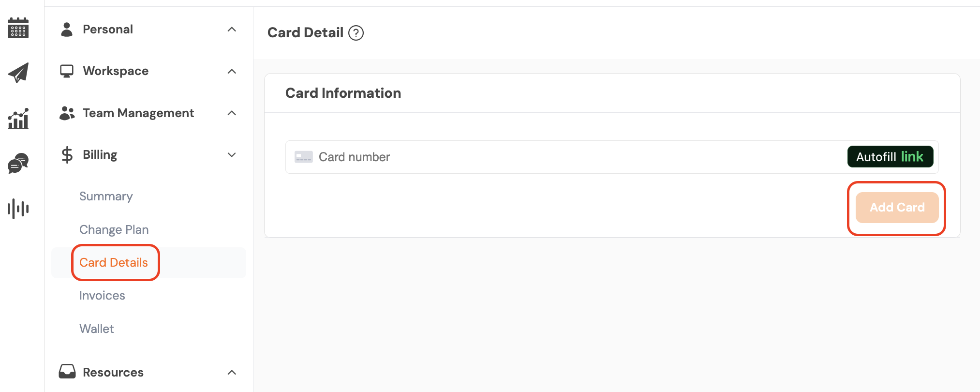Click the Card Detail help question icon
Viewport: 980px width, 392px height.
pyautogui.click(x=356, y=33)
